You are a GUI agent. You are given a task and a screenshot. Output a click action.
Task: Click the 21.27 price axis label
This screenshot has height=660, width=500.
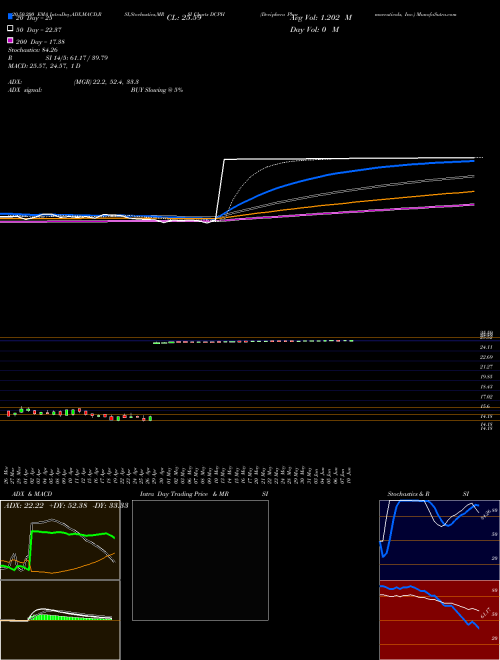coord(486,367)
